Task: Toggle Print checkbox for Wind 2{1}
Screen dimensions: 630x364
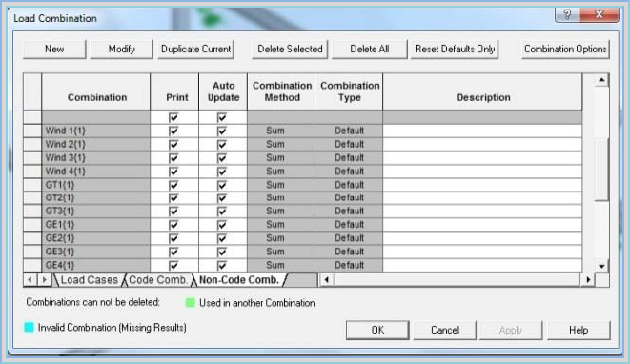Action: (173, 145)
